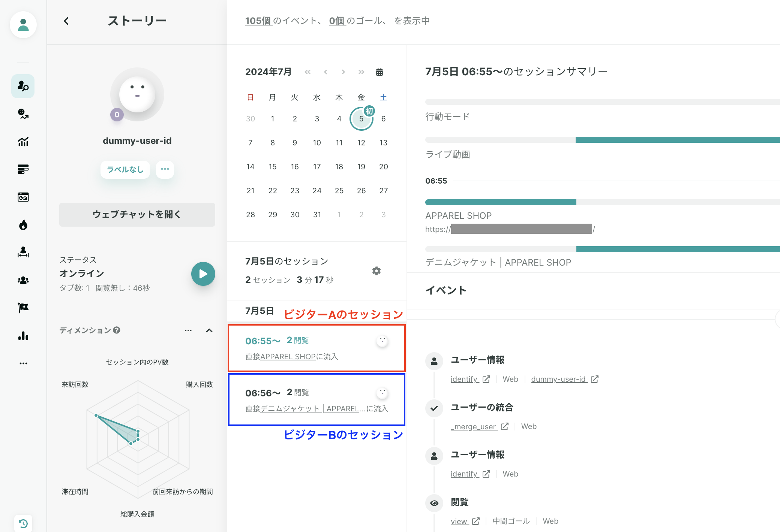Open the analytics chart sidebar icon
The width and height of the screenshot is (780, 532).
(x=23, y=142)
